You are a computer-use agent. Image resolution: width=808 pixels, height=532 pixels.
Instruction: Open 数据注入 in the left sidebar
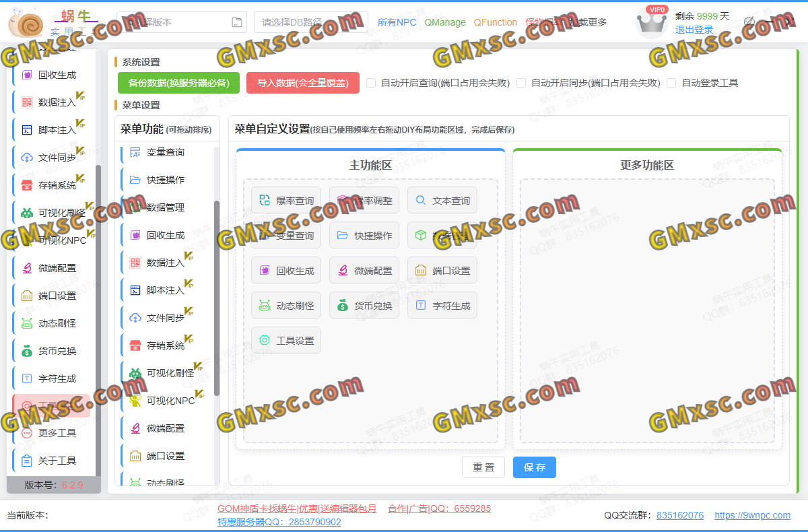[51, 102]
